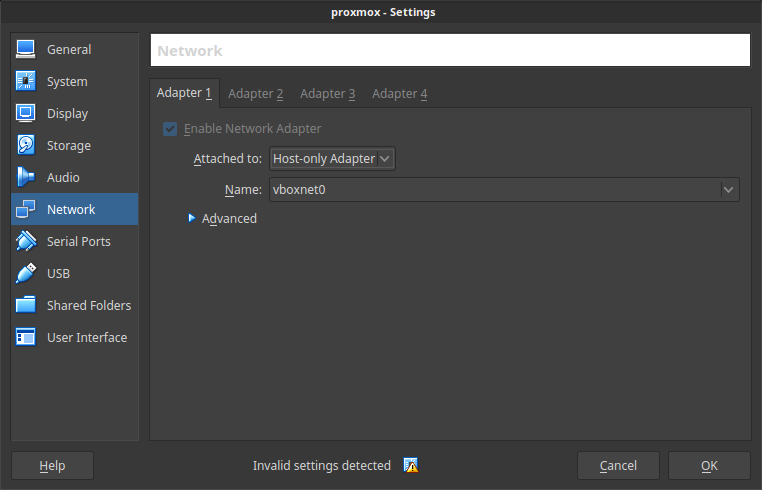
Task: Click the Serial Ports connector icon
Action: pyautogui.click(x=25, y=241)
